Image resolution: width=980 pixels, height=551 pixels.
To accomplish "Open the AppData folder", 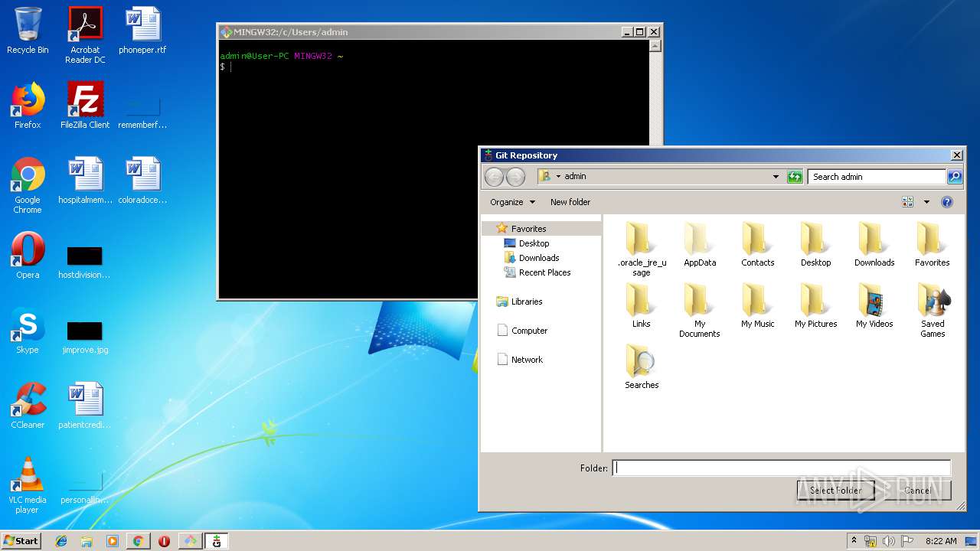I will click(x=700, y=245).
